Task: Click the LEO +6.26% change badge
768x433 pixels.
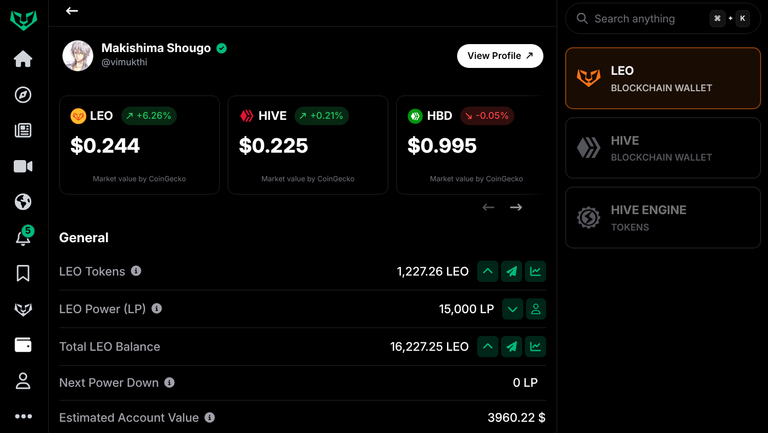Action: click(149, 116)
